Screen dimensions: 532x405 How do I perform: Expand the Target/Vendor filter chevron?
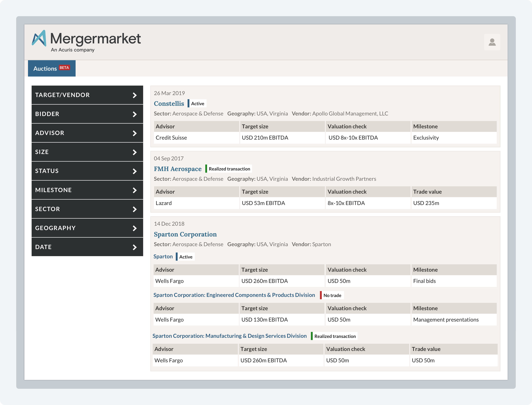135,95
